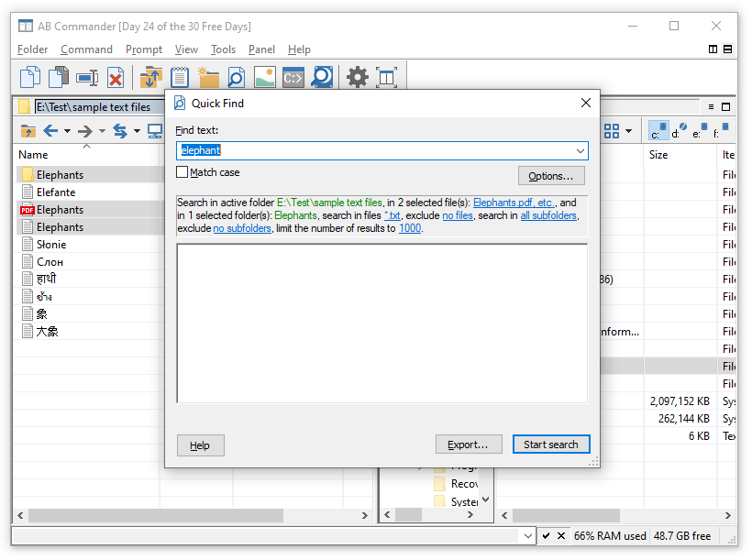
Task: Click the Delete file icon with red X
Action: [x=116, y=78]
